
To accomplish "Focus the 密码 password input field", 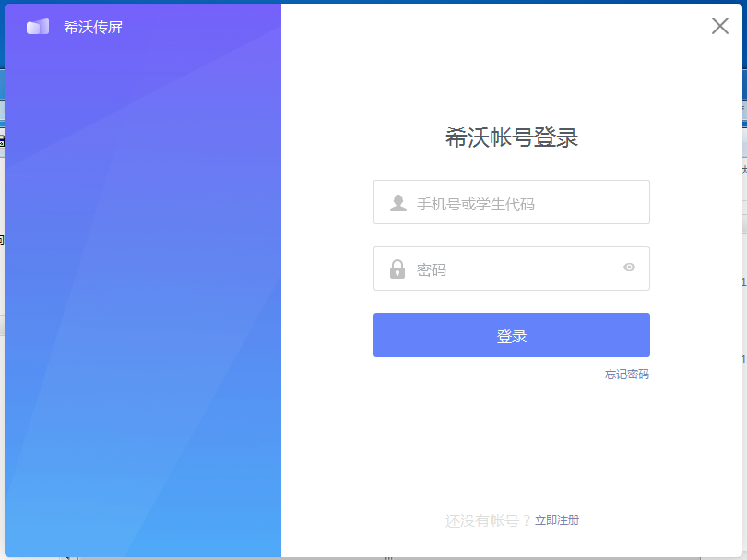I will click(512, 268).
